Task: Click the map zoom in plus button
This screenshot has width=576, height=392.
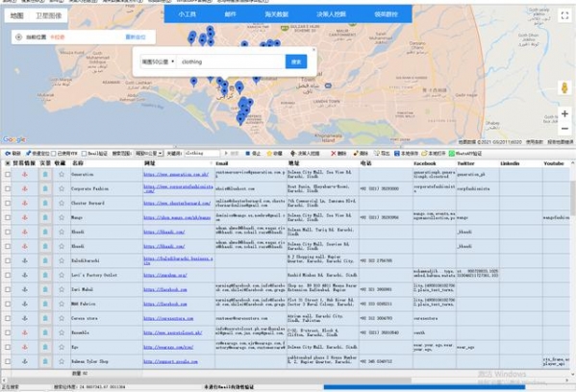Action: [564, 114]
